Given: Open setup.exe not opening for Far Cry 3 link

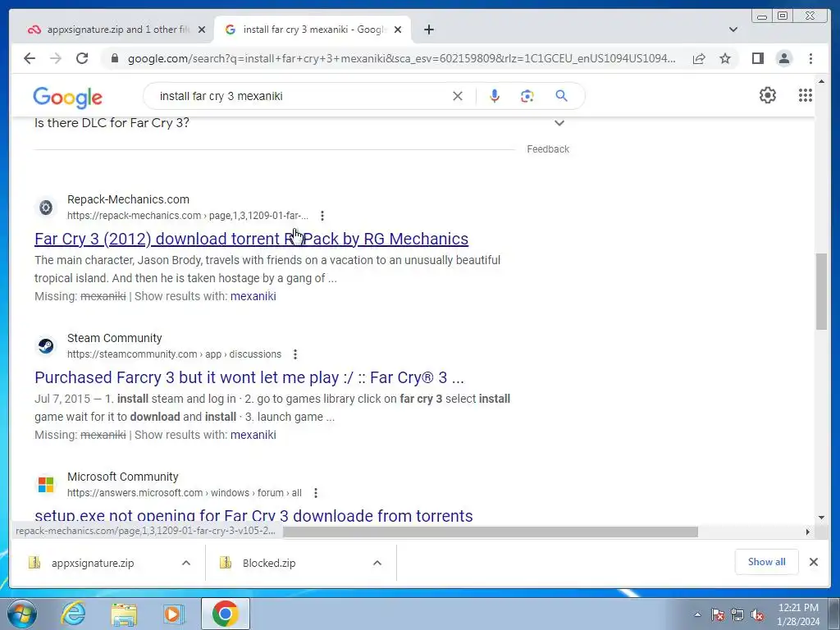Looking at the screenshot, I should pyautogui.click(x=253, y=515).
